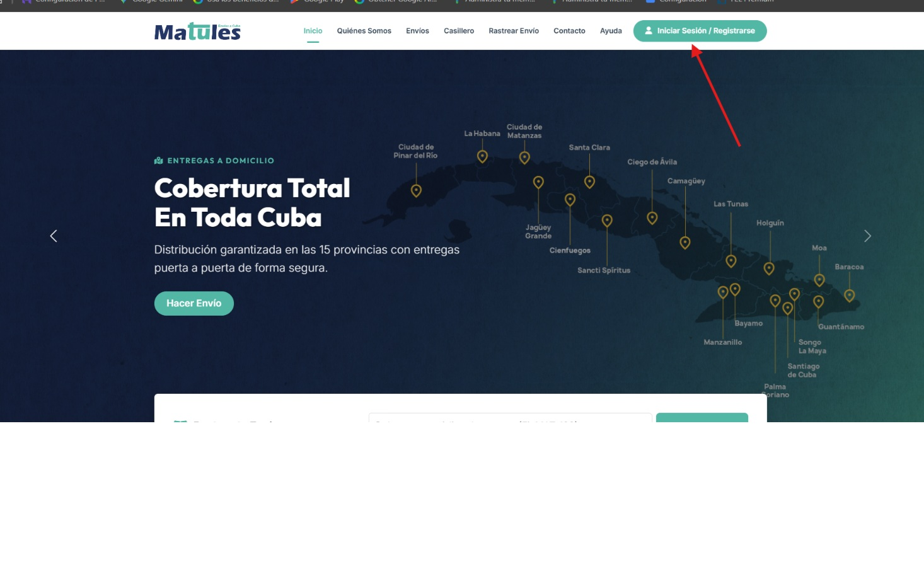This screenshot has height=564, width=924.
Task: Select Rastrear Envío in navigation
Action: tap(514, 31)
